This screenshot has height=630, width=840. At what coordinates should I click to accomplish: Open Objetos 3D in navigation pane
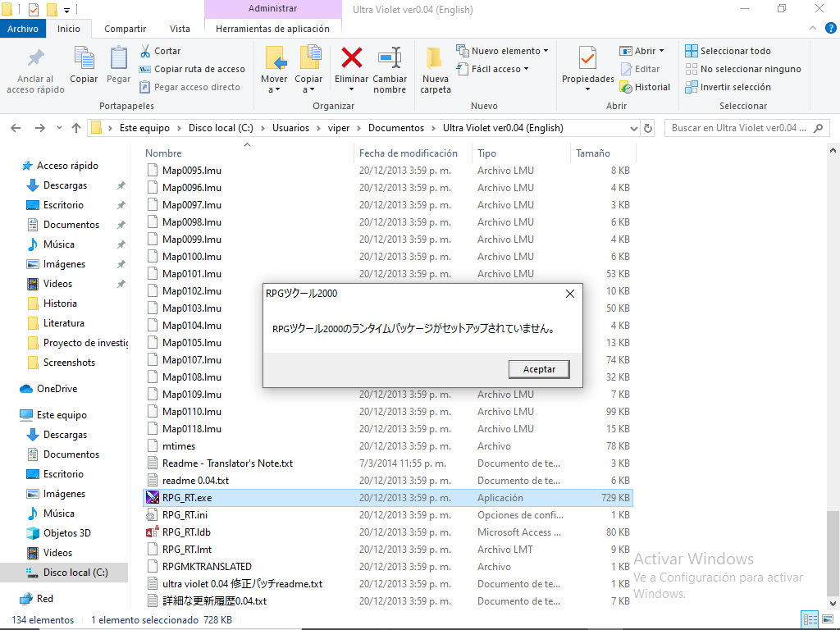[x=67, y=533]
